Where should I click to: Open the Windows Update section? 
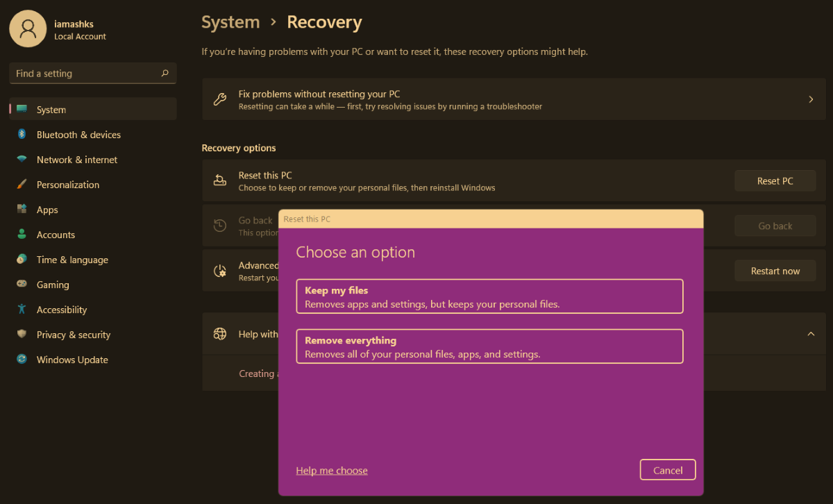[x=93, y=360]
